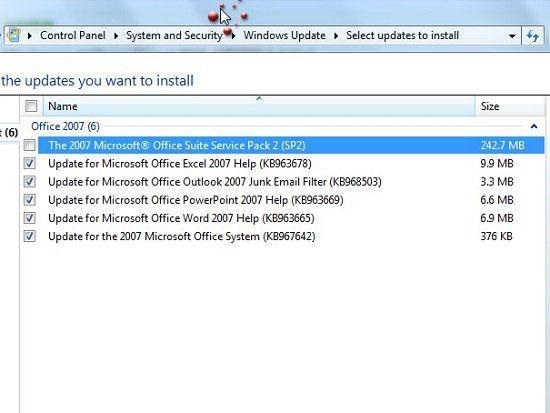Open System and Security breadcrumb
550x413 pixels.
174,35
